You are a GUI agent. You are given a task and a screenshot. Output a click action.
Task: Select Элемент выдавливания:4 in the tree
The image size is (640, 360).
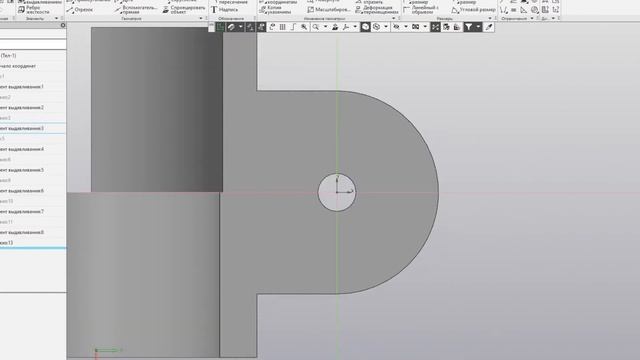click(22, 149)
